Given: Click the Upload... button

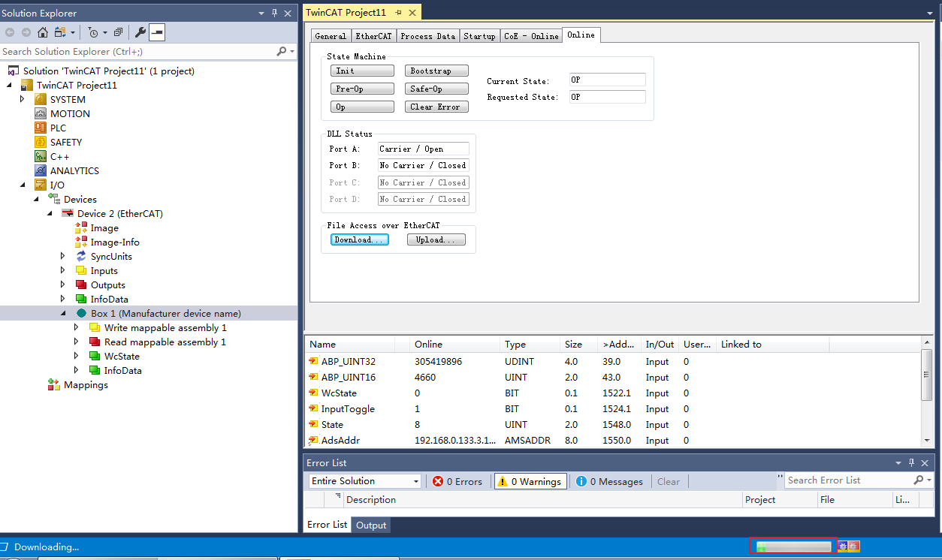Looking at the screenshot, I should point(436,239).
